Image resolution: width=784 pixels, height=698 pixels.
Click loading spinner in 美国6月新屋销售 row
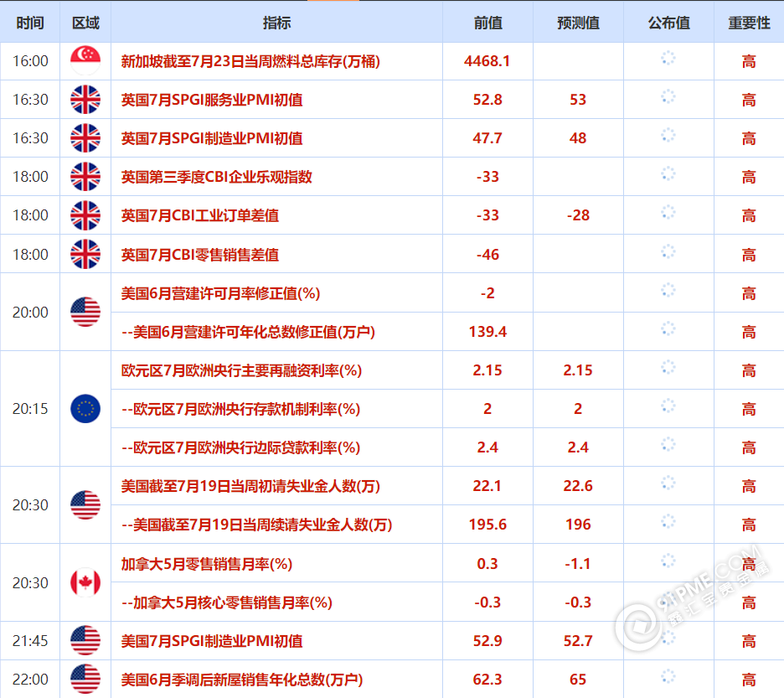(x=668, y=676)
